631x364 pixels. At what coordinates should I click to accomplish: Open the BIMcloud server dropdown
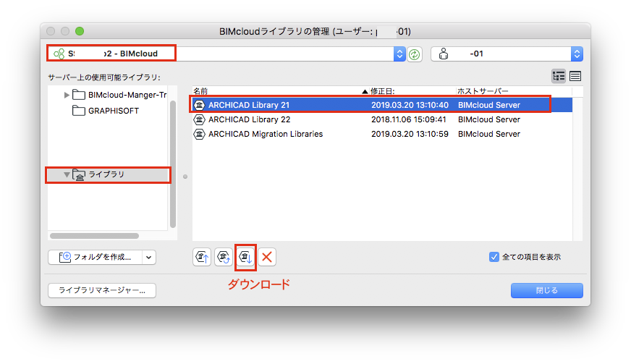click(399, 54)
